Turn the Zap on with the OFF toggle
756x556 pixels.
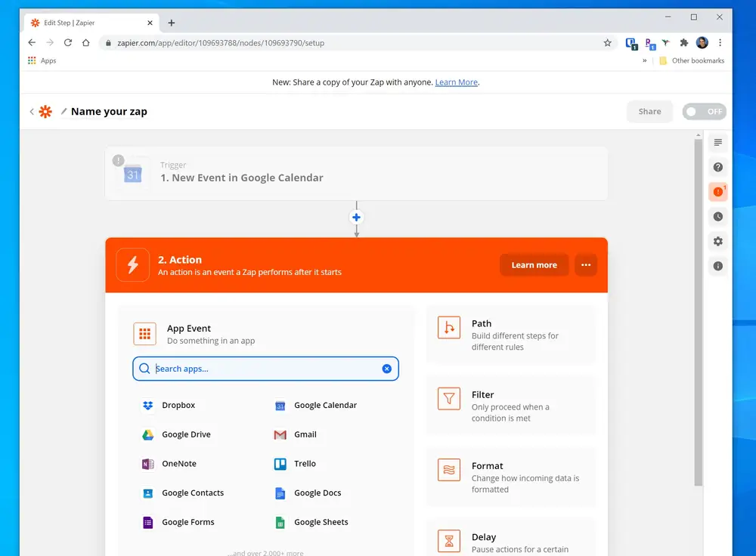pos(704,111)
